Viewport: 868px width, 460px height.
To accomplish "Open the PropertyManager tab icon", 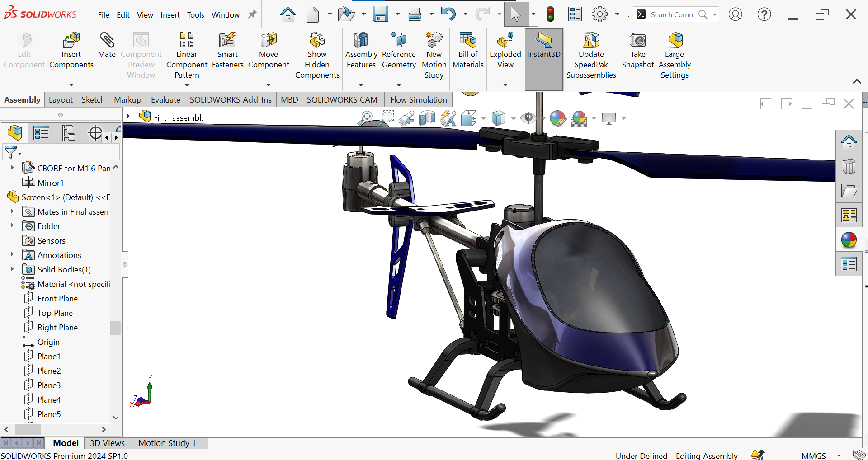I will tap(41, 133).
